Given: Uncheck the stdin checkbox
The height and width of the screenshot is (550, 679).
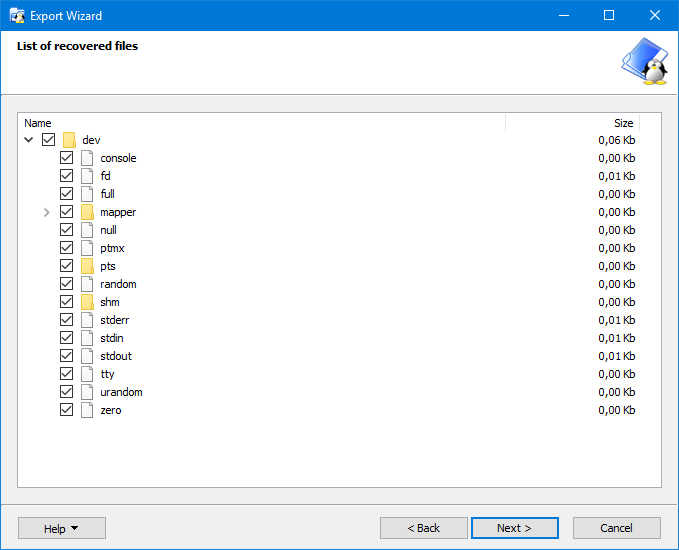Looking at the screenshot, I should (66, 337).
